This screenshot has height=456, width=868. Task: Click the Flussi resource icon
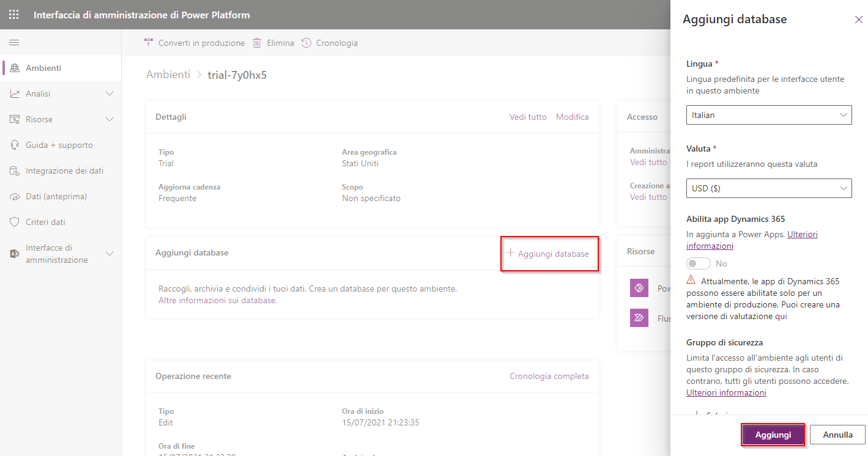tap(639, 317)
